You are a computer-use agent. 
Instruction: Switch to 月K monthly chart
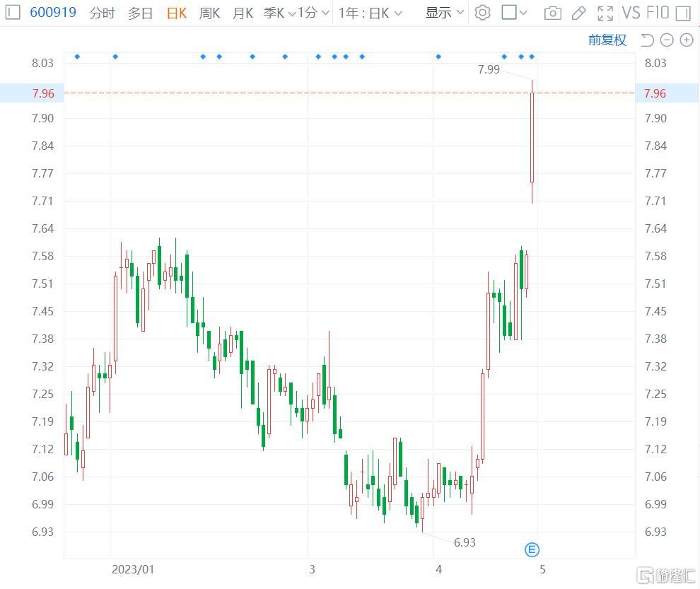pos(243,13)
